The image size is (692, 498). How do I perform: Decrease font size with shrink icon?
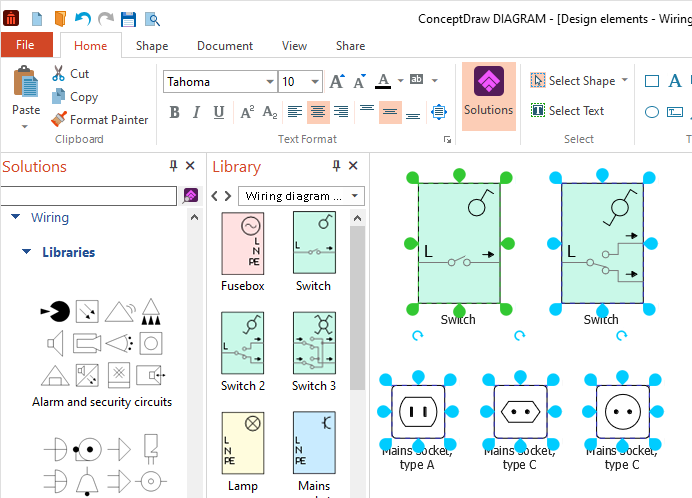coord(360,81)
